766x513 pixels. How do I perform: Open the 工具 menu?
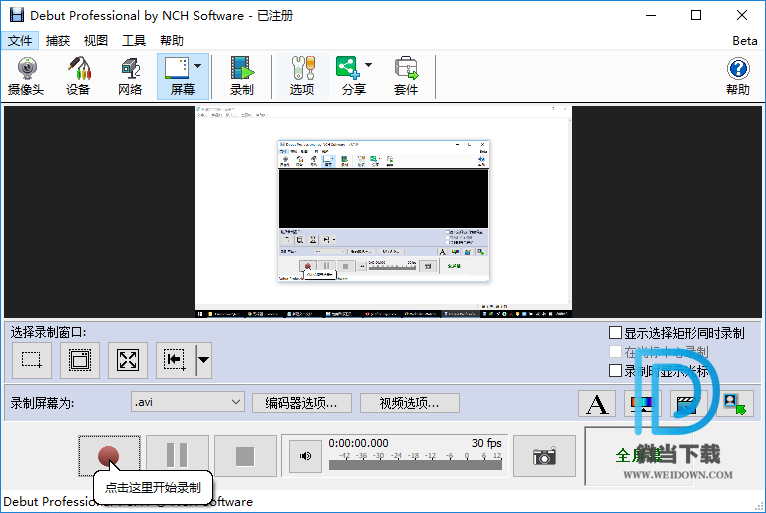pos(134,41)
